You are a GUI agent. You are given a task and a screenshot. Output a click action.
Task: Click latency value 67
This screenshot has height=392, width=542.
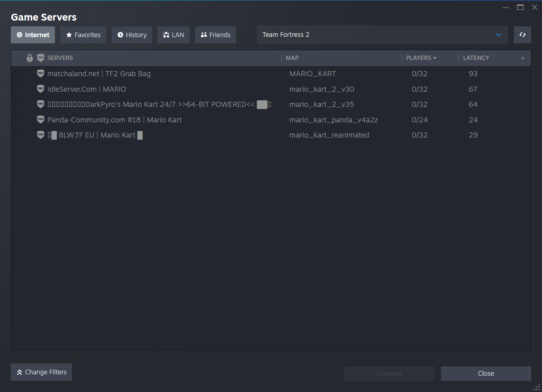(473, 89)
